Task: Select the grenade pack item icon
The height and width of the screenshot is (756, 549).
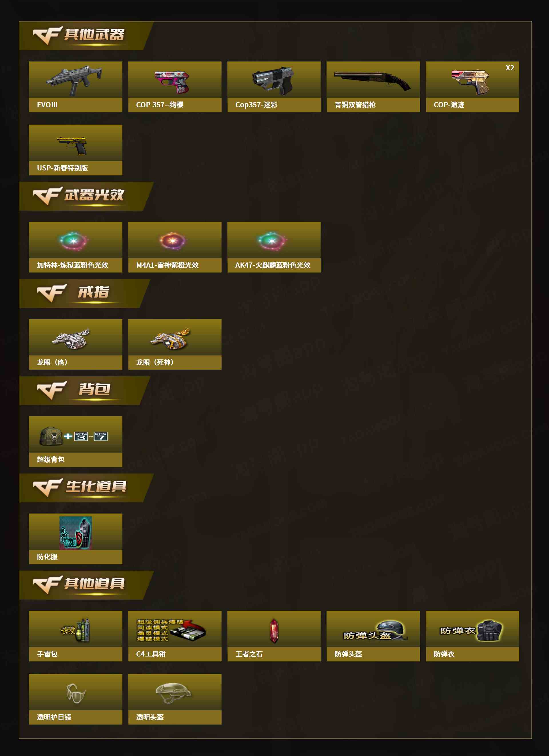Action: point(76,630)
